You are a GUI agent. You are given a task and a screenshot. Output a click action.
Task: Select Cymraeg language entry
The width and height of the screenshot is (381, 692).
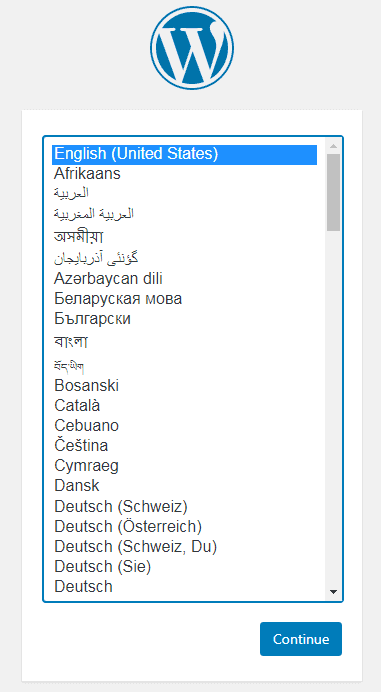[185, 466]
